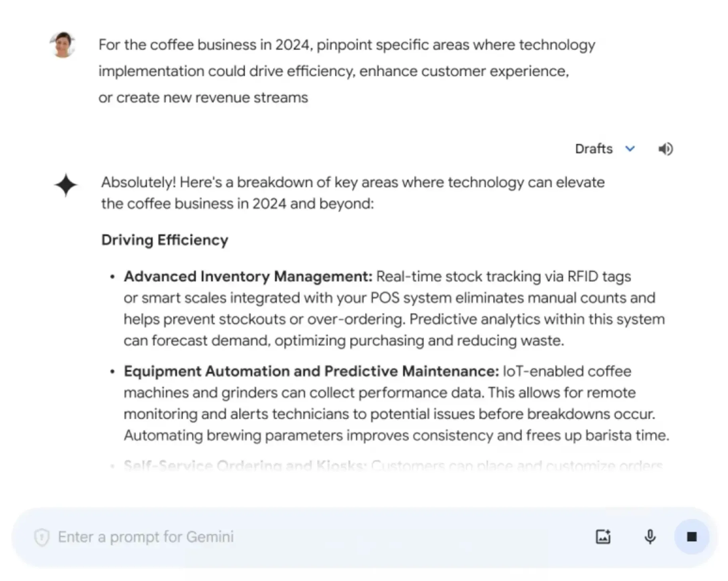The width and height of the screenshot is (728, 581).
Task: Play the response aloud with speaker icon
Action: pyautogui.click(x=665, y=149)
